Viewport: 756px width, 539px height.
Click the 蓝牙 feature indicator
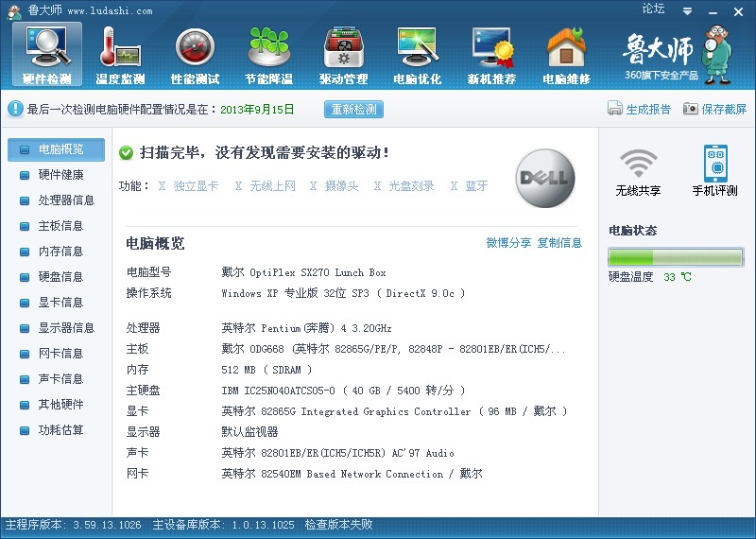click(x=469, y=185)
